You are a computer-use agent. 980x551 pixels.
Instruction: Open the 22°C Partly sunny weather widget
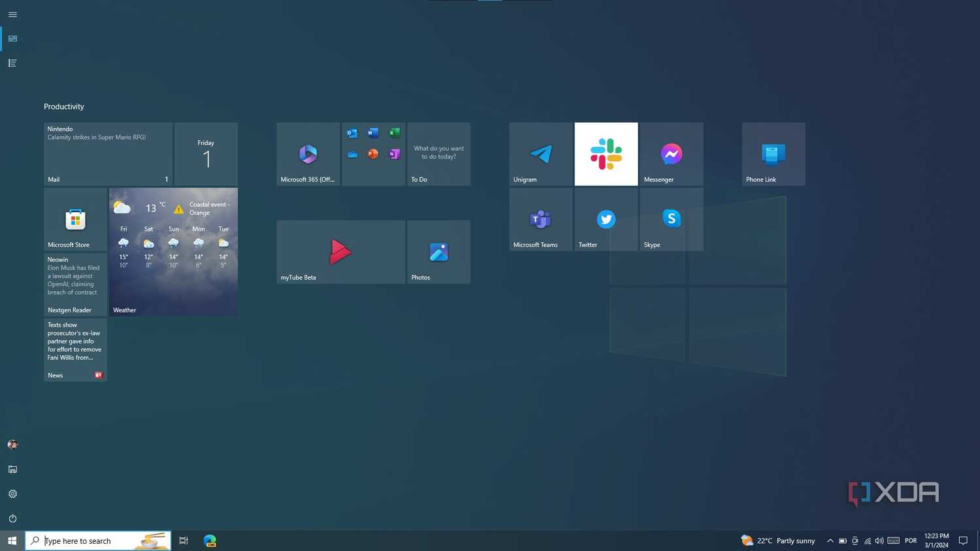(778, 541)
